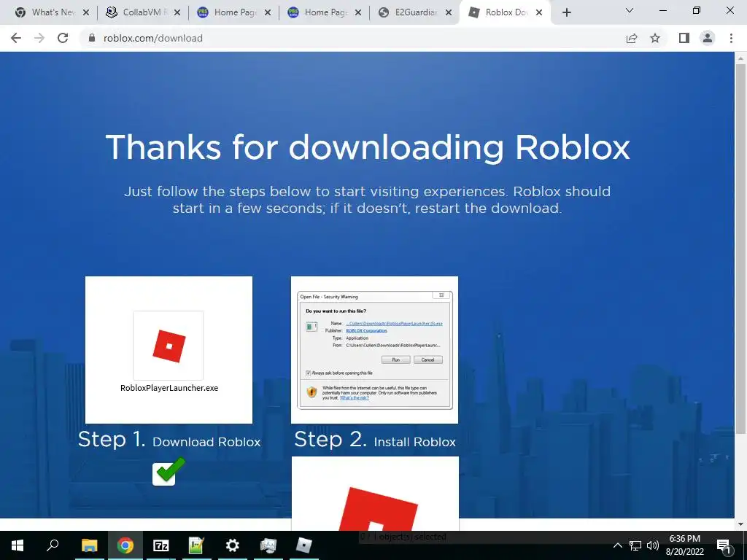Click the Step 2. Install Roblox label

(x=375, y=440)
